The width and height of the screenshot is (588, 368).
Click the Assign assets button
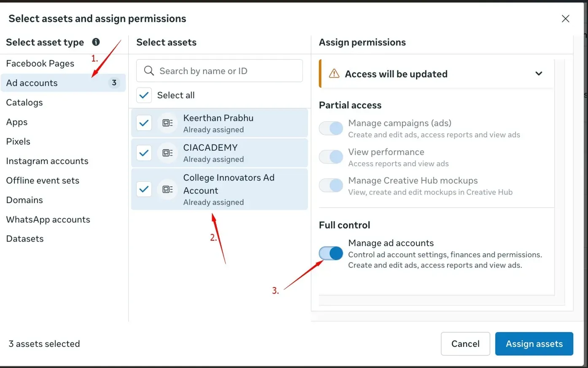[534, 344]
